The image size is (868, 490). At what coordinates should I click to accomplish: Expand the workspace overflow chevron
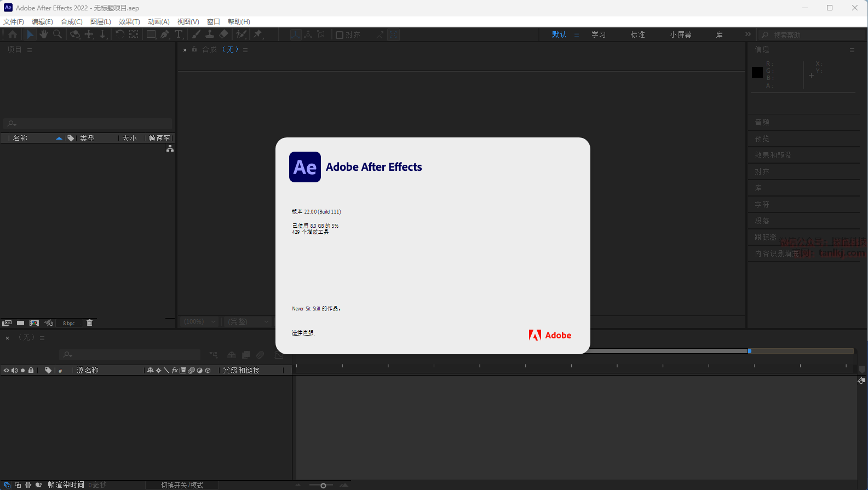point(748,34)
